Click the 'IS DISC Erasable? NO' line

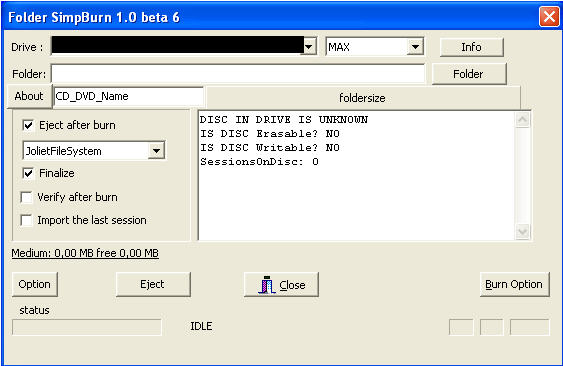pyautogui.click(x=270, y=134)
